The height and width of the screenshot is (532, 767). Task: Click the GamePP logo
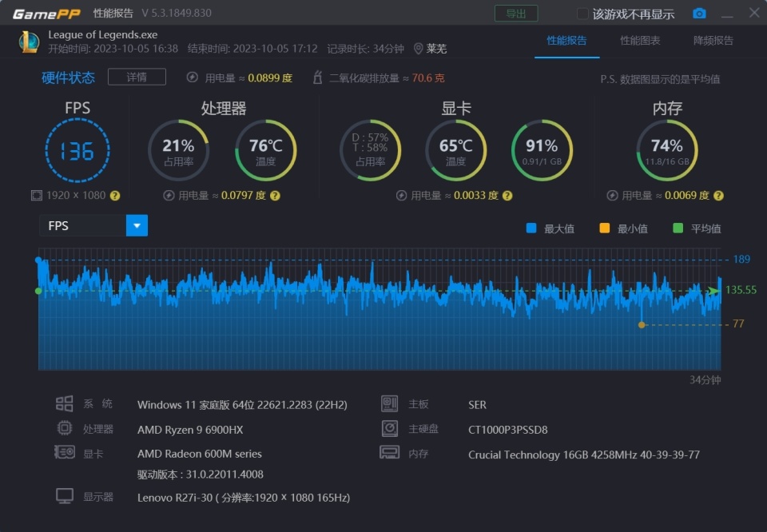pos(46,14)
